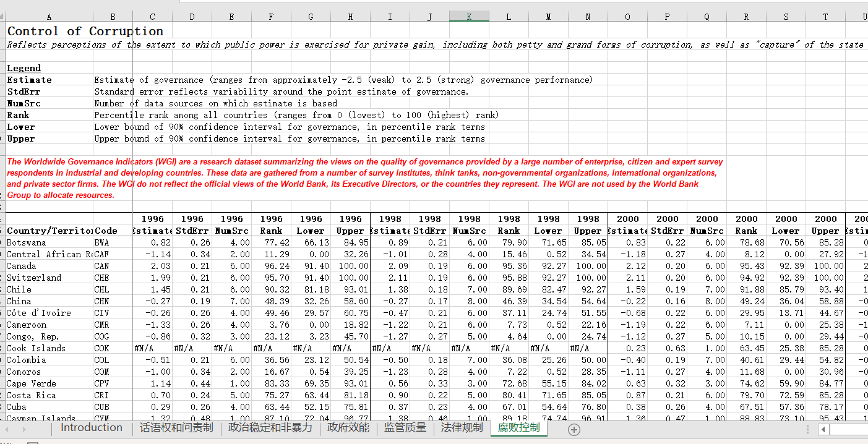
Task: Click the Number of data sources legend description
Action: pos(216,103)
